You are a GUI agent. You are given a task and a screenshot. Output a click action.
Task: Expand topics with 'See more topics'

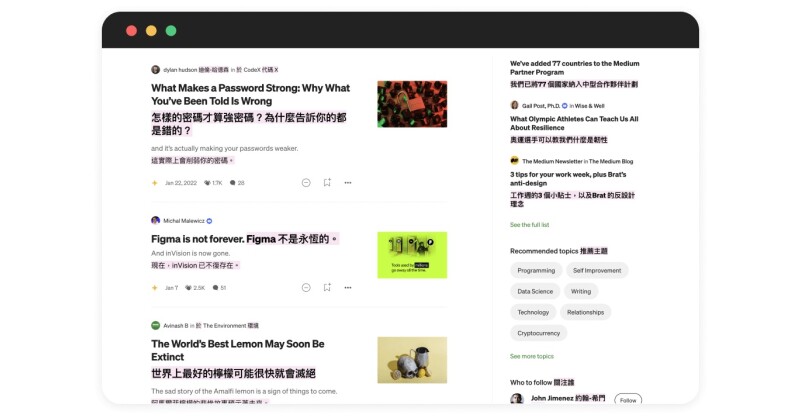point(531,356)
